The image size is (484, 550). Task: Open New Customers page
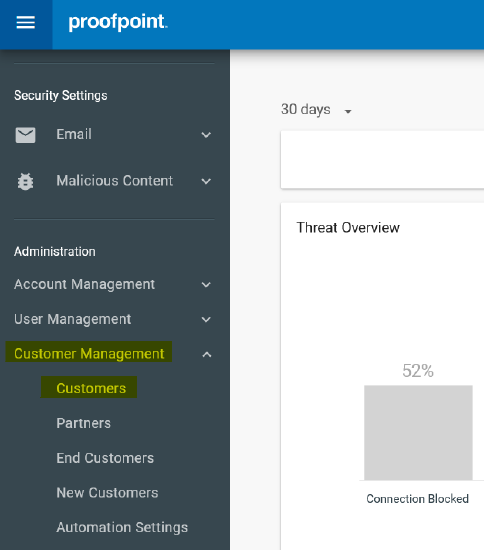[x=107, y=492]
